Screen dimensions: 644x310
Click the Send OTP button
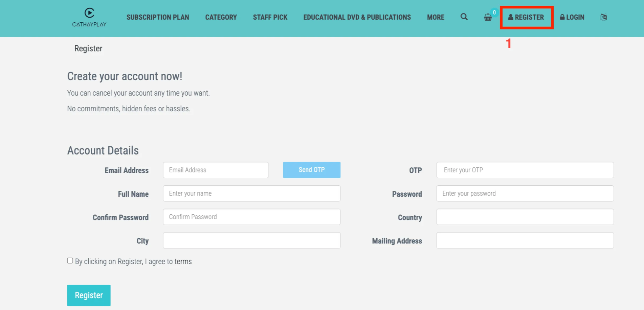tap(311, 170)
